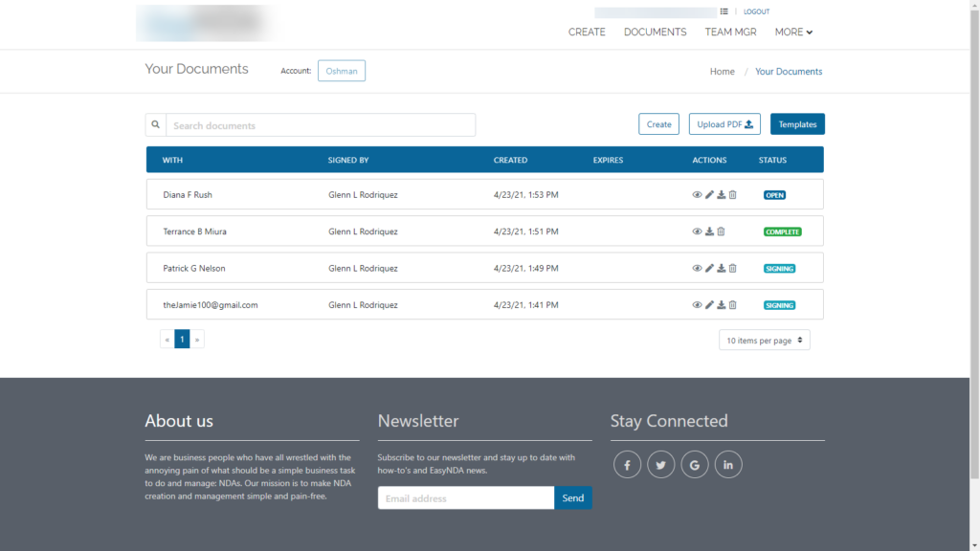
Task: Visit the Facebook page via its icon
Action: click(x=627, y=464)
